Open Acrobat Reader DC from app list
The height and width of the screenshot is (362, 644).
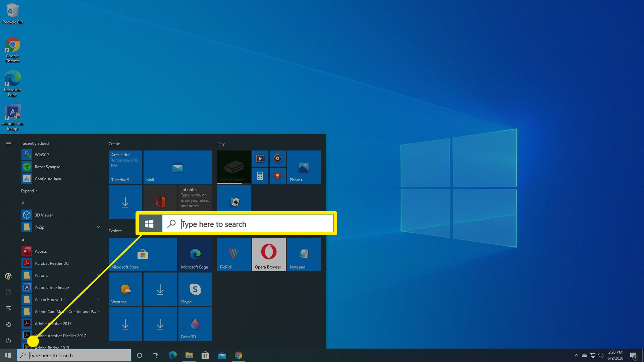52,263
